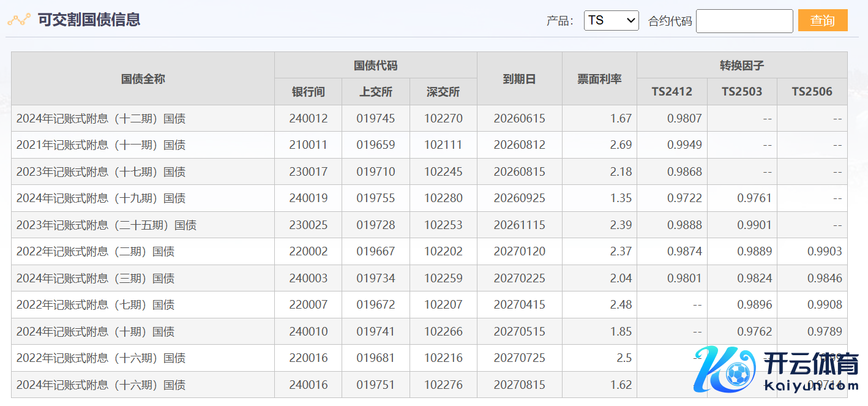Click the TS2503 conversion factor header
This screenshot has width=868, height=406.
[x=742, y=92]
